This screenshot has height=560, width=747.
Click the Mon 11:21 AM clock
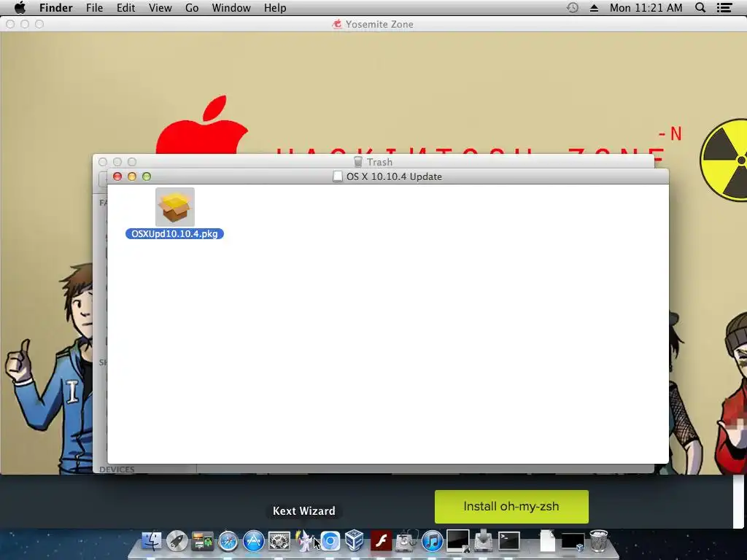point(646,7)
